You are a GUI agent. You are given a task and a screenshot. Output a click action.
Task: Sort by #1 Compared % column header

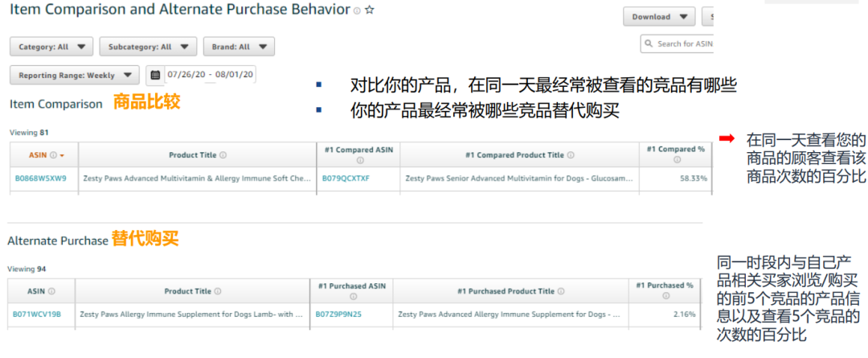676,150
